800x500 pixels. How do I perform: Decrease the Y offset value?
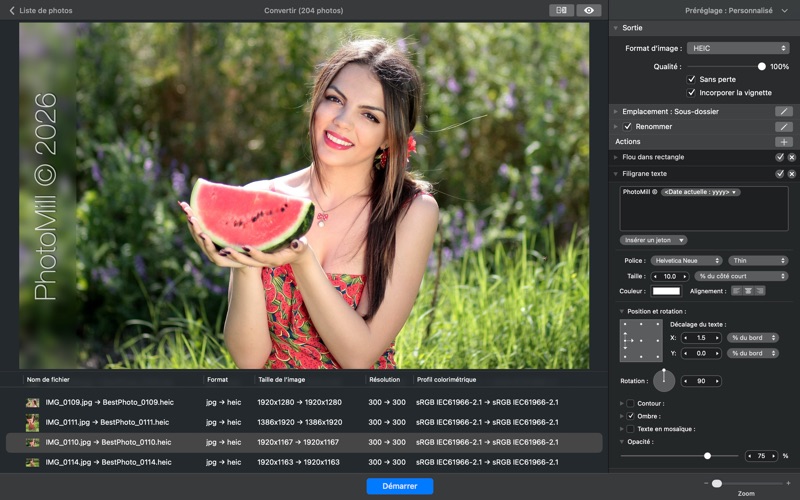[x=686, y=353]
